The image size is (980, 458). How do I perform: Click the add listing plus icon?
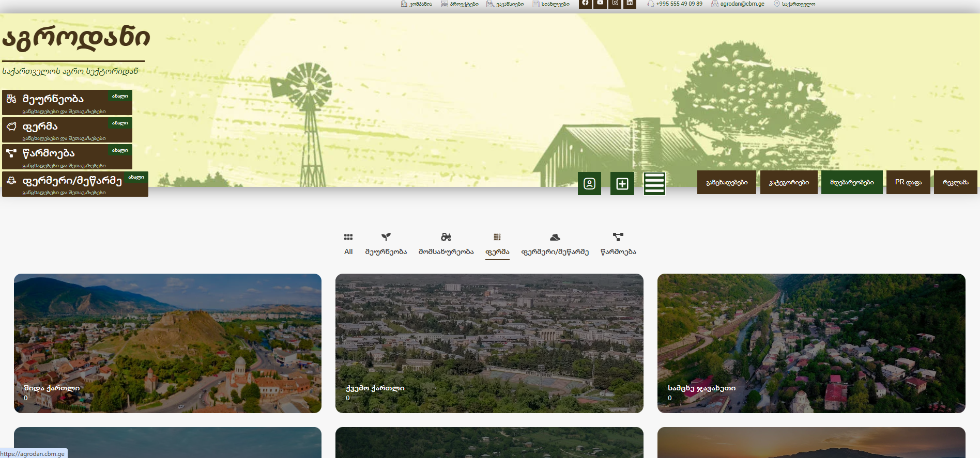[622, 183]
